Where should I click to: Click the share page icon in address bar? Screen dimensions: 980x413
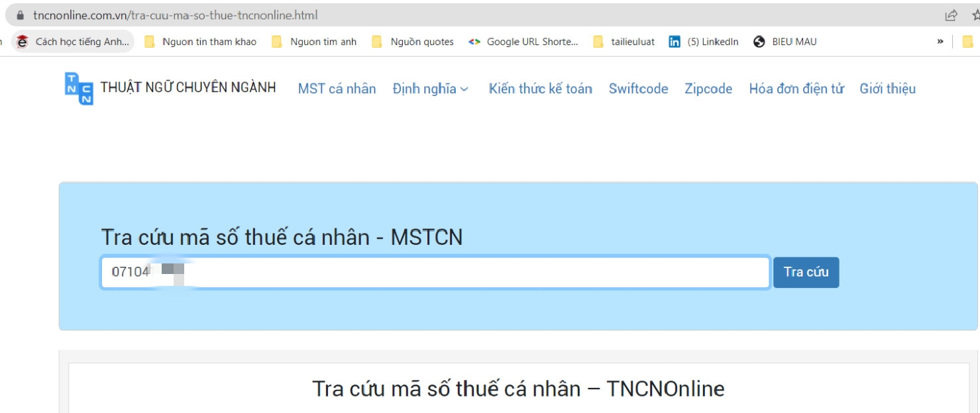(952, 15)
